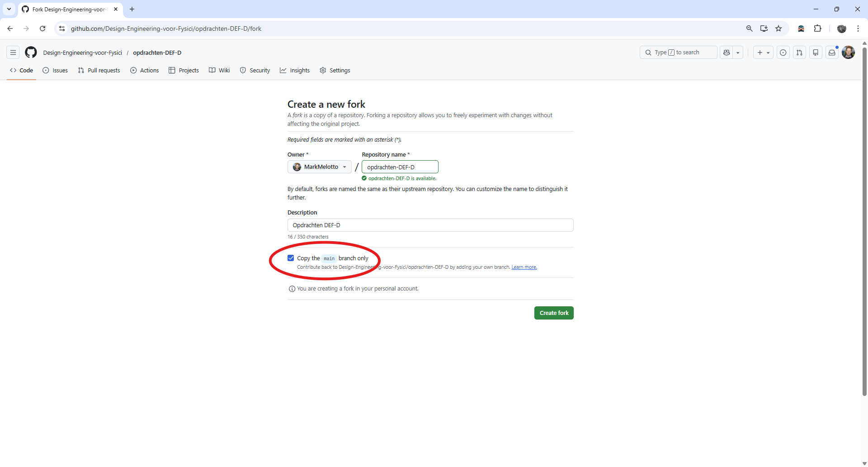
Task: Open the page zoom magnifier icon
Action: click(x=750, y=29)
